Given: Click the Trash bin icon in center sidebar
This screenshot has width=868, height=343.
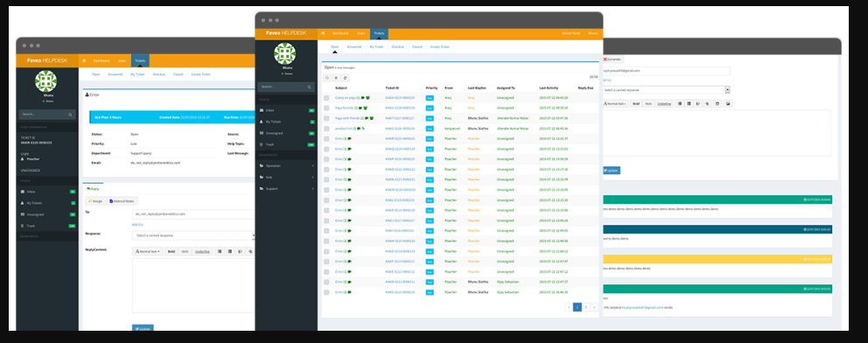Looking at the screenshot, I should click(x=262, y=144).
